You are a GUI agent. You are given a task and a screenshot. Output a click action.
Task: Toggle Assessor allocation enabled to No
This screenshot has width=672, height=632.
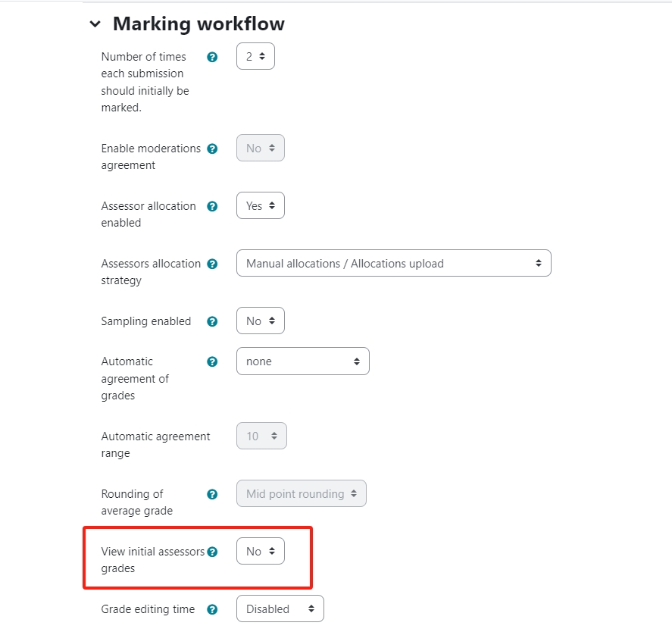[260, 205]
